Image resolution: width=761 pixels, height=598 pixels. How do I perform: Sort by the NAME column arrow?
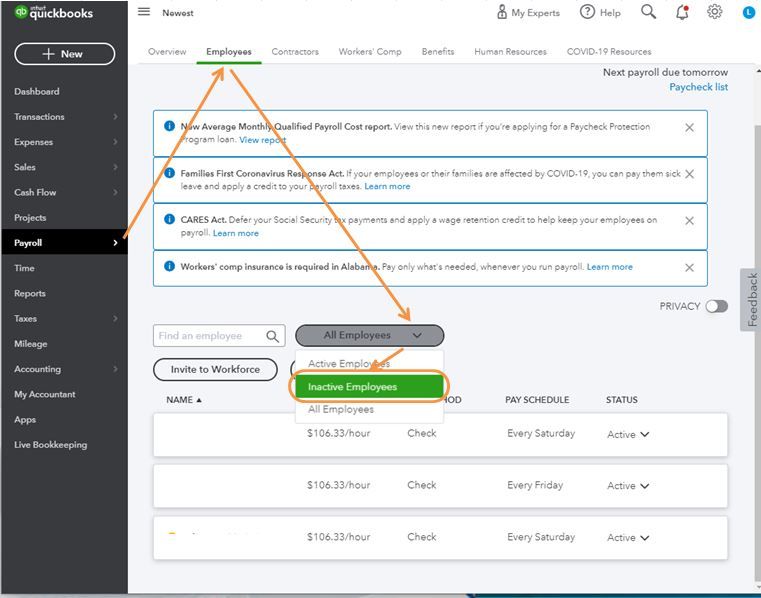click(x=199, y=400)
